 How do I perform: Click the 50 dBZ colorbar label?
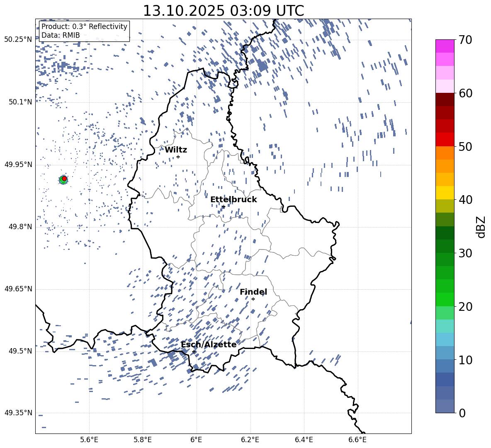pyautogui.click(x=465, y=146)
